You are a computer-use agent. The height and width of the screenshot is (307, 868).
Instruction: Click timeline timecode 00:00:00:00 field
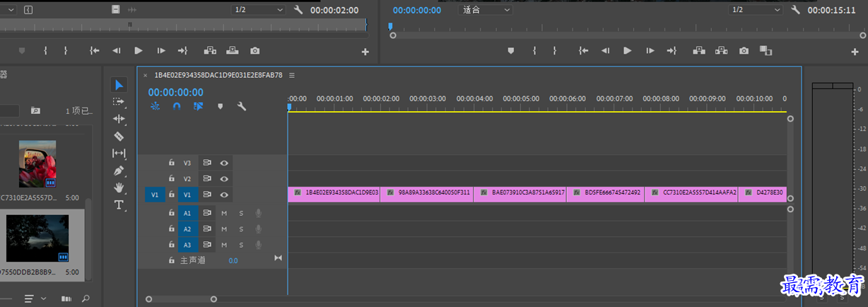pyautogui.click(x=175, y=92)
